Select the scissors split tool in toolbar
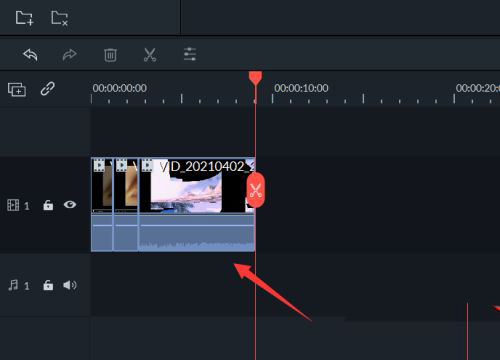This screenshot has height=360, width=500. point(150,55)
